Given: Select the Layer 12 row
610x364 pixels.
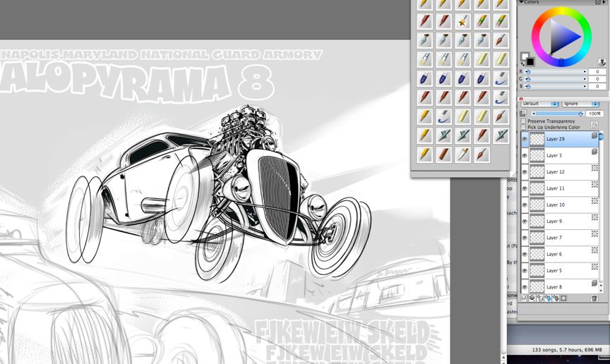Looking at the screenshot, I should click(x=560, y=172).
